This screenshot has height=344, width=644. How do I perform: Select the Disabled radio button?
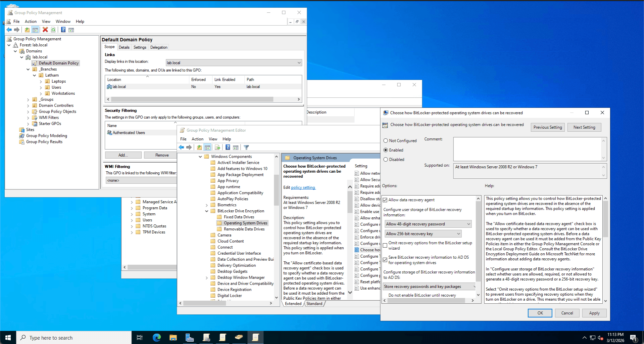coord(386,160)
